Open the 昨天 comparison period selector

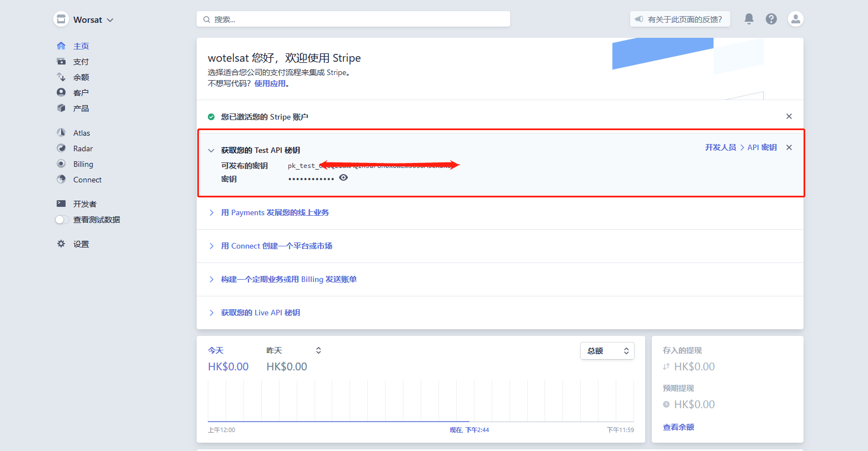pos(294,350)
